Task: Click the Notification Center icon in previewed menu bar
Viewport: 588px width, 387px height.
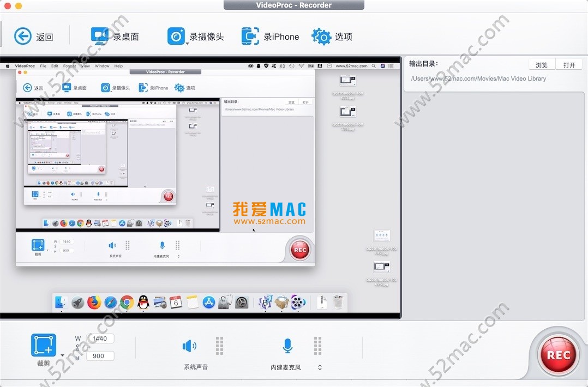Action: pyautogui.click(x=391, y=66)
